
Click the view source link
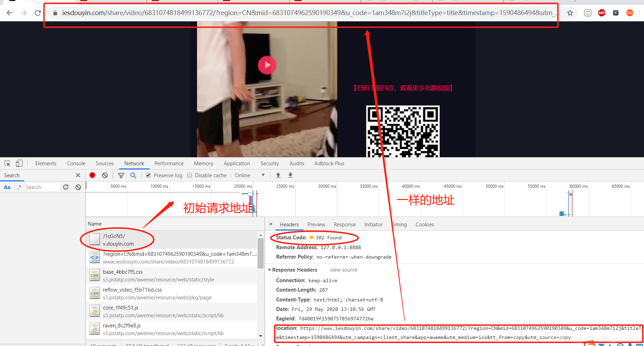(x=343, y=270)
